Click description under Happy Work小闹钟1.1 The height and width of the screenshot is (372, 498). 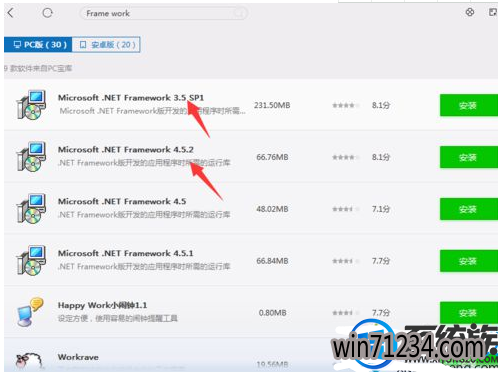click(118, 318)
